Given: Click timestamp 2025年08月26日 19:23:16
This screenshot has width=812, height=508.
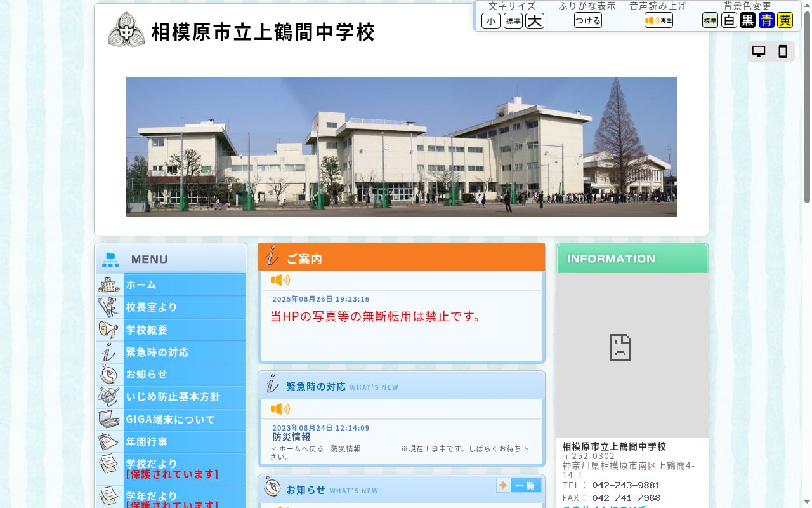Looking at the screenshot, I should coord(321,299).
